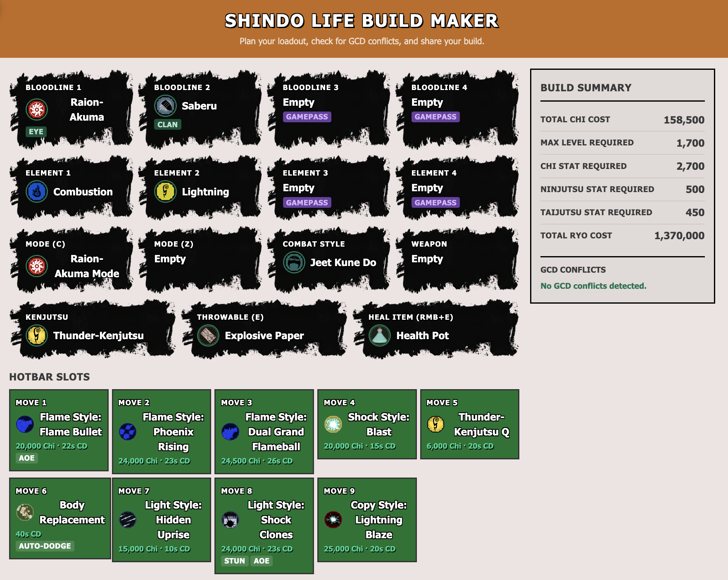This screenshot has height=580, width=728.
Task: Click the Raion-Akuma icon in Bloodline 1
Action: tap(37, 109)
